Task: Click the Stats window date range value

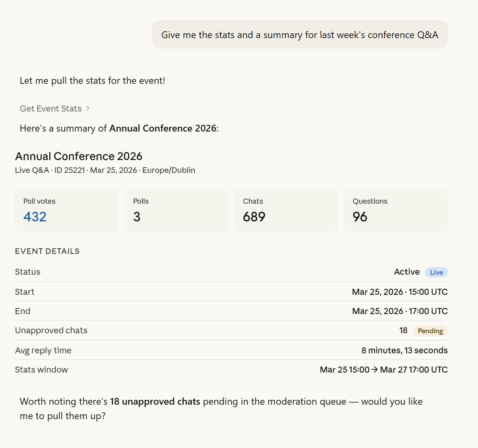Action: 383,370
